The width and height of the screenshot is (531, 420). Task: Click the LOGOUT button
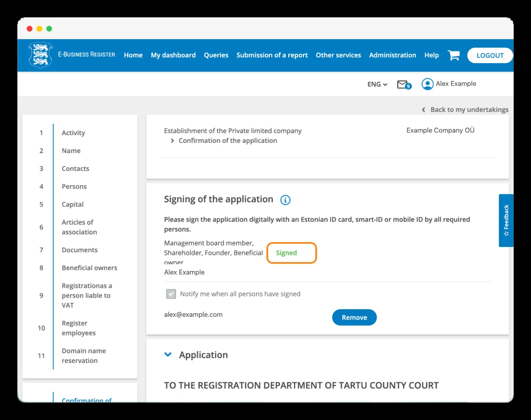point(490,56)
